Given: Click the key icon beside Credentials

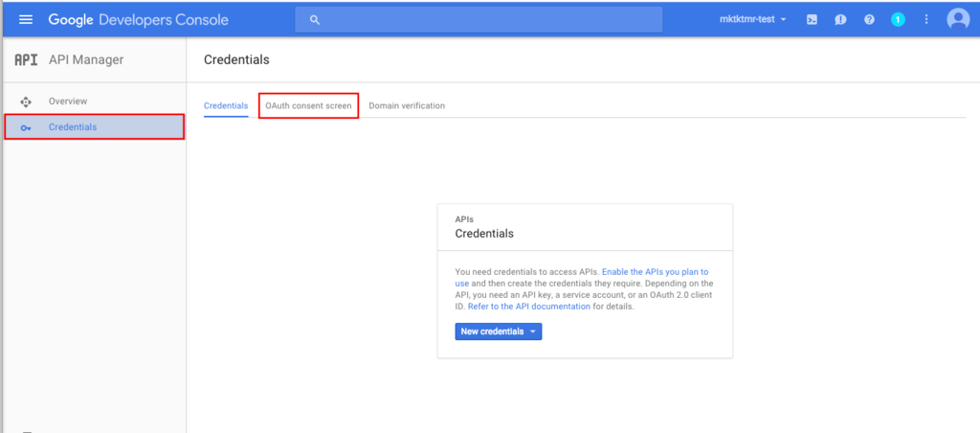Looking at the screenshot, I should (x=26, y=127).
